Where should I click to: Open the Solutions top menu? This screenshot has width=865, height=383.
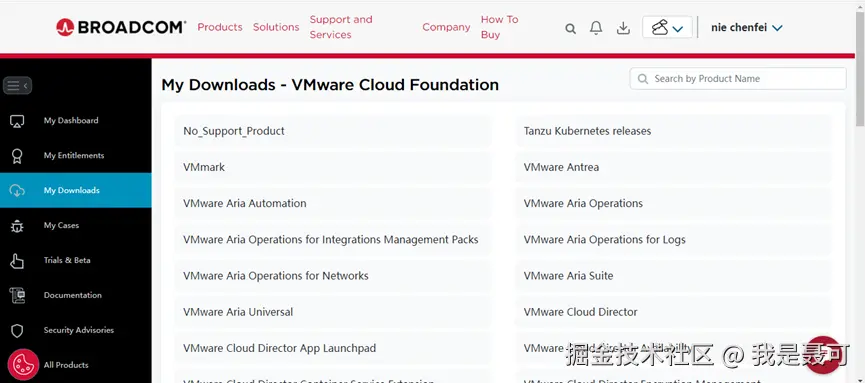pyautogui.click(x=276, y=27)
